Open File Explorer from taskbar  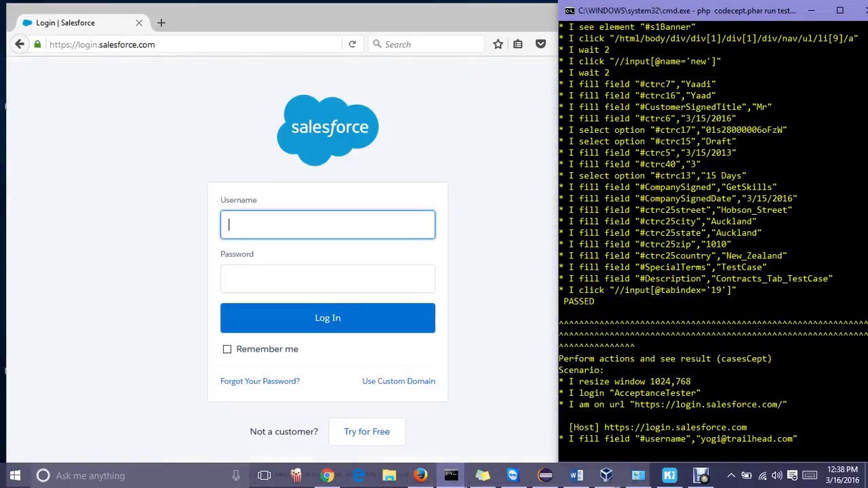pyautogui.click(x=389, y=475)
